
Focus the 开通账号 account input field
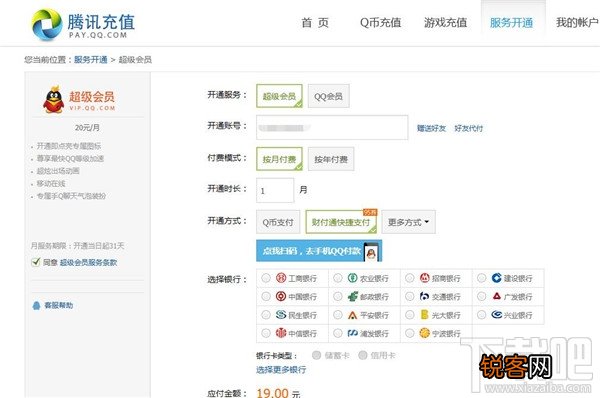pos(332,127)
